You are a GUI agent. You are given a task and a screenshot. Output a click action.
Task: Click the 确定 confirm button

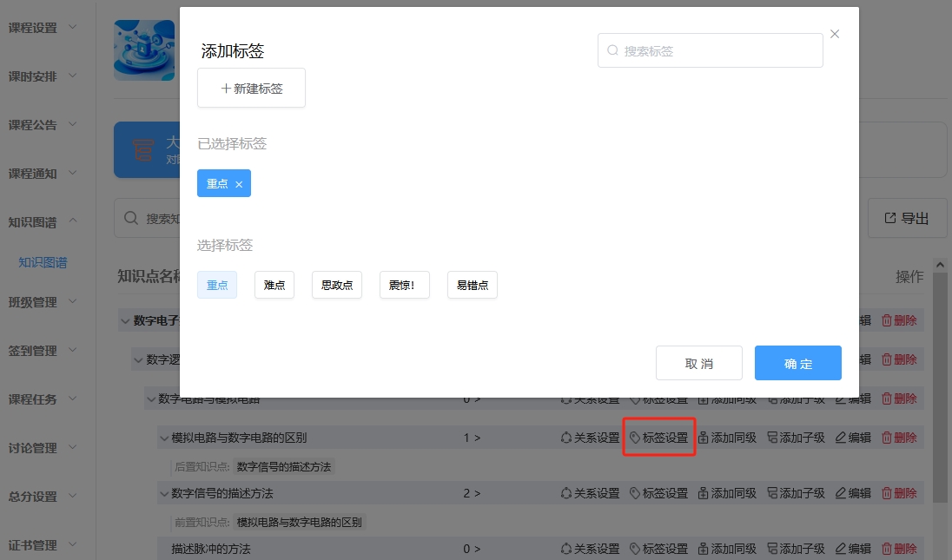[797, 363]
